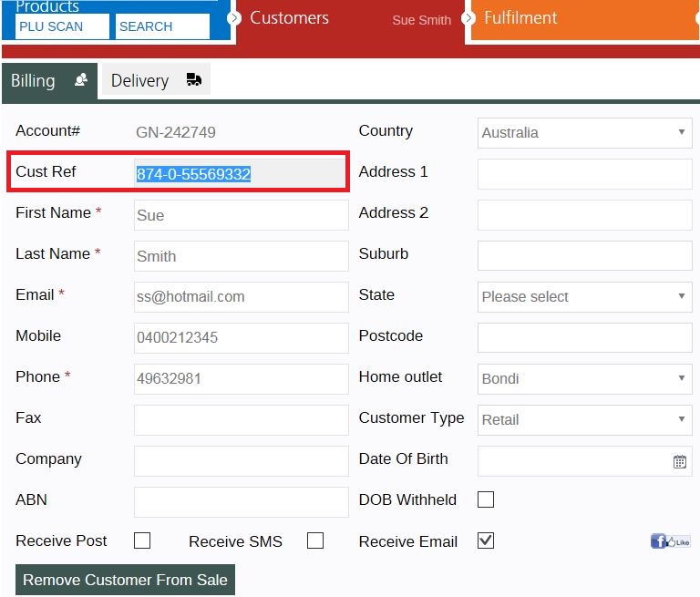Click the PLU SCAN button
The image size is (700, 597).
pos(62,26)
